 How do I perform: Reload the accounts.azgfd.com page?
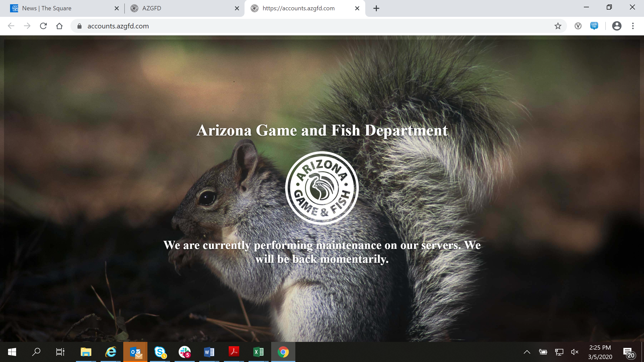pos(43,26)
